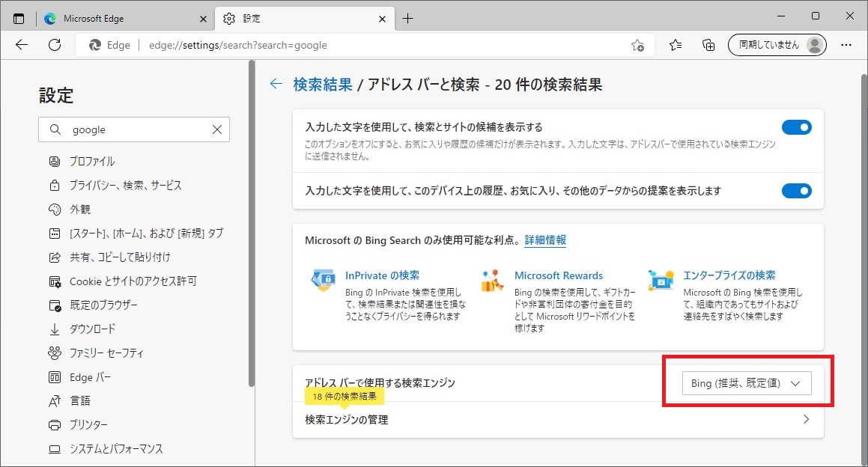This screenshot has height=467, width=868.
Task: Open the Settings and more ellipsis menu
Action: pyautogui.click(x=846, y=46)
